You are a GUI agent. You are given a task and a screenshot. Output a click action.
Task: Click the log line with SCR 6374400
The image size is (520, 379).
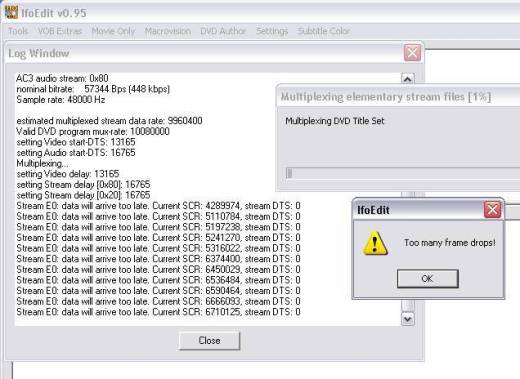[x=158, y=259]
